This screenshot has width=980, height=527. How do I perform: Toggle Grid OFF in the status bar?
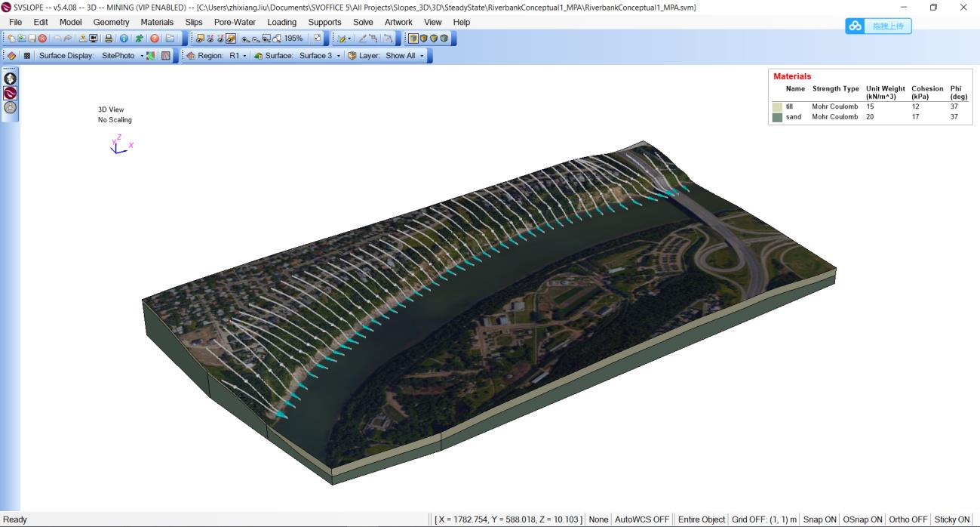764,519
